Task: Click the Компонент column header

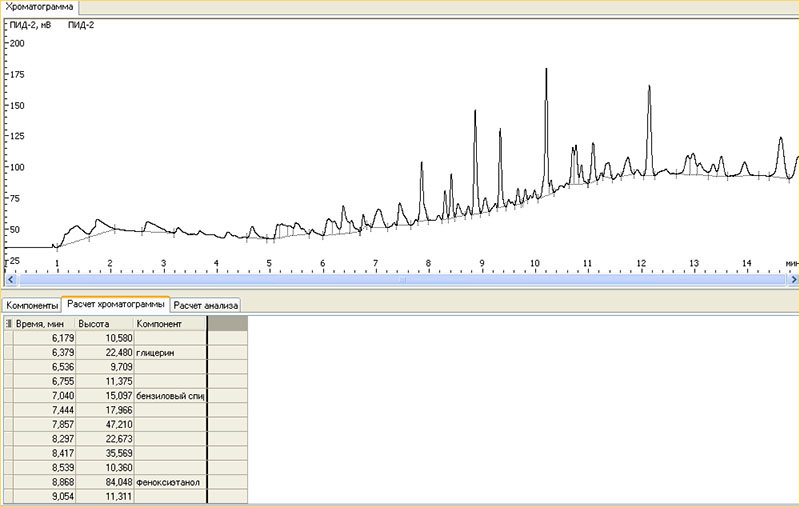Action: coord(168,324)
